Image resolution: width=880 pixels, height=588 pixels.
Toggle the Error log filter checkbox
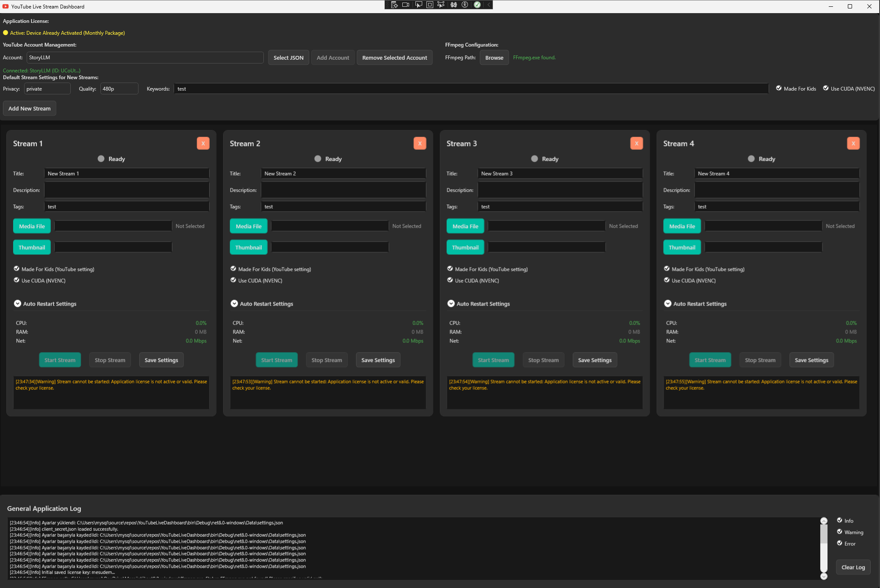coord(839,543)
